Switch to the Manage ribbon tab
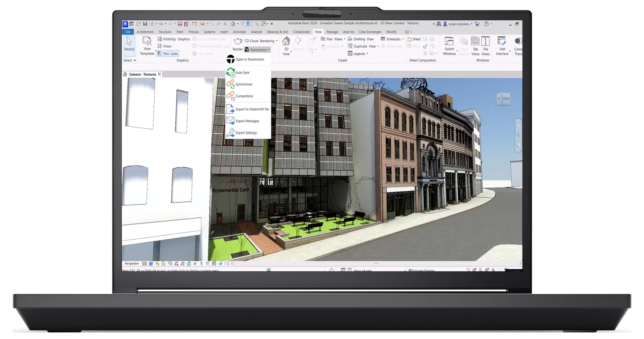Image resolution: width=644 pixels, height=339 pixels. click(x=332, y=32)
